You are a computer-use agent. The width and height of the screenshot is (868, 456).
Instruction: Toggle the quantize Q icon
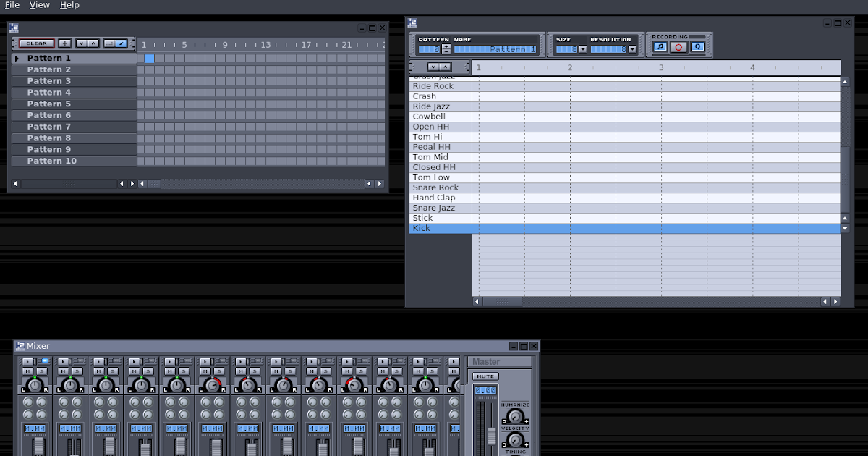[x=697, y=46]
